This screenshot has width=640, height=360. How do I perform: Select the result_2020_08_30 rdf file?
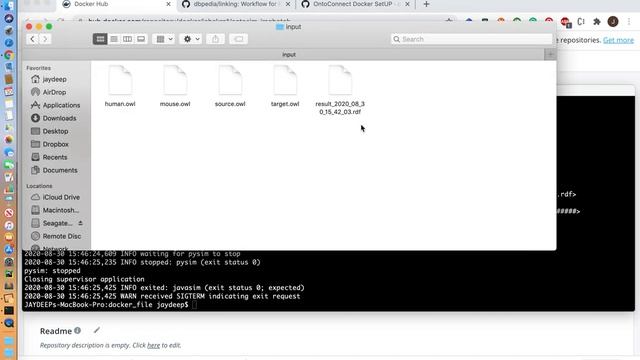(340, 90)
